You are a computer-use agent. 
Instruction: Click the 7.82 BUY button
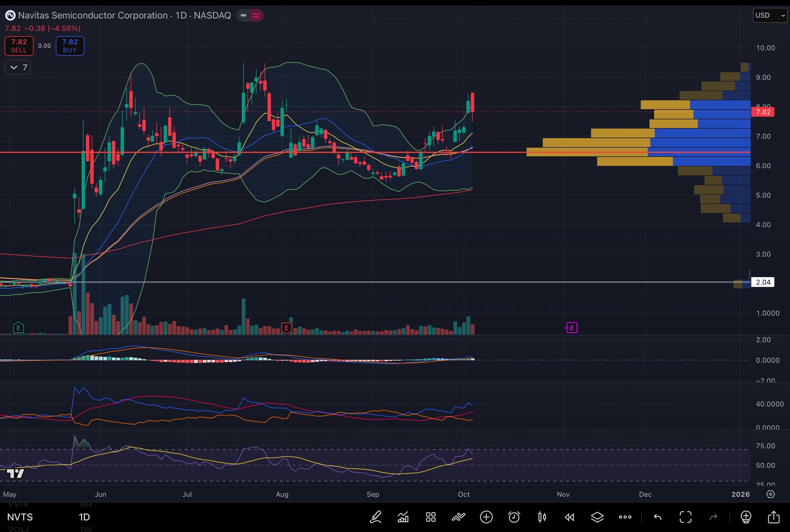point(70,46)
